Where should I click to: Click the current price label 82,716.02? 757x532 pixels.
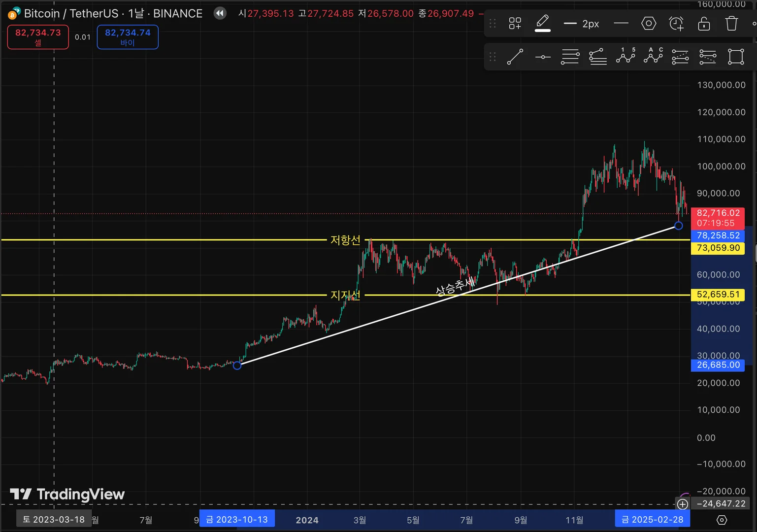[x=718, y=213]
